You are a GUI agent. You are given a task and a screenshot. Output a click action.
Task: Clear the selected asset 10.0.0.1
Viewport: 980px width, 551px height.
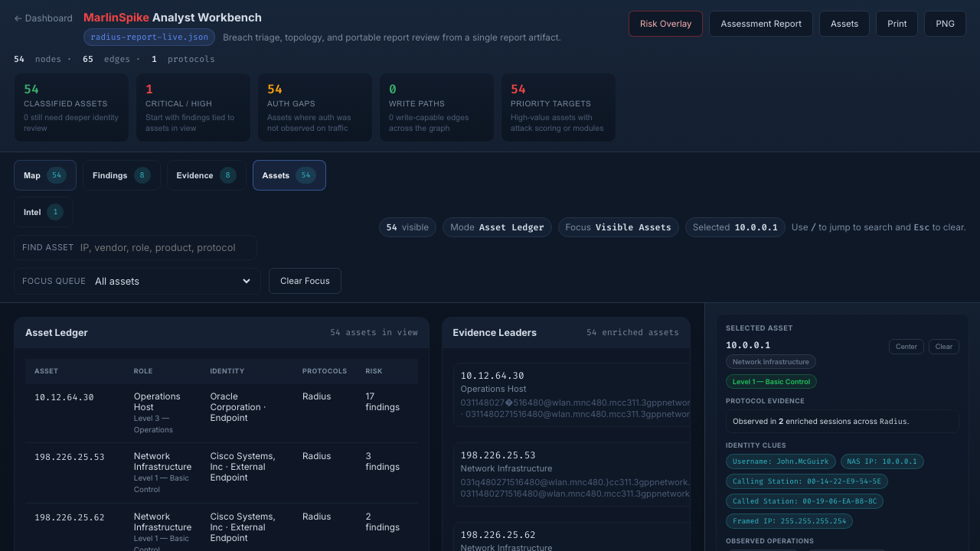(943, 346)
